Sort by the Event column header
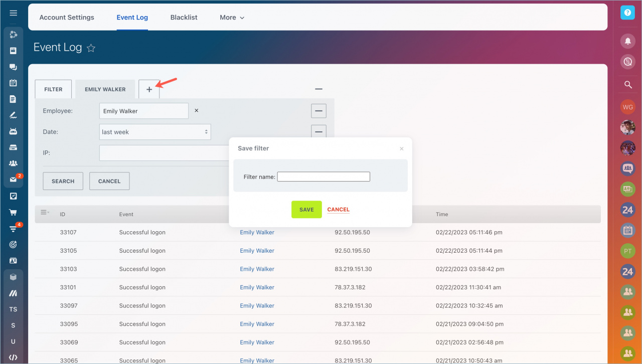Viewport: 642px width, 364px height. point(126,214)
